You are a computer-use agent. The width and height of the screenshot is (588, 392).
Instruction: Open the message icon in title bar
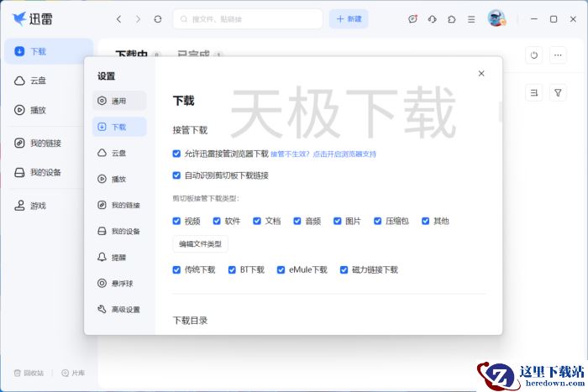tap(412, 19)
